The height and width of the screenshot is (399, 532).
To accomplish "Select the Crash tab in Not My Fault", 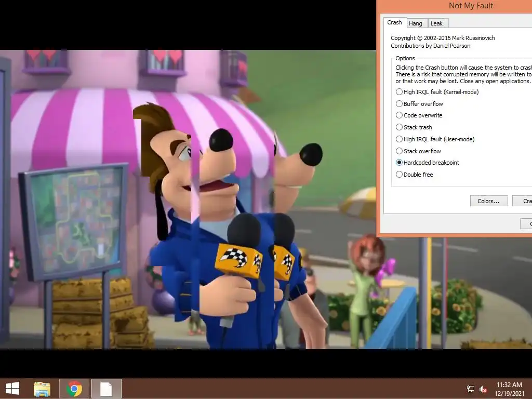I will (394, 22).
